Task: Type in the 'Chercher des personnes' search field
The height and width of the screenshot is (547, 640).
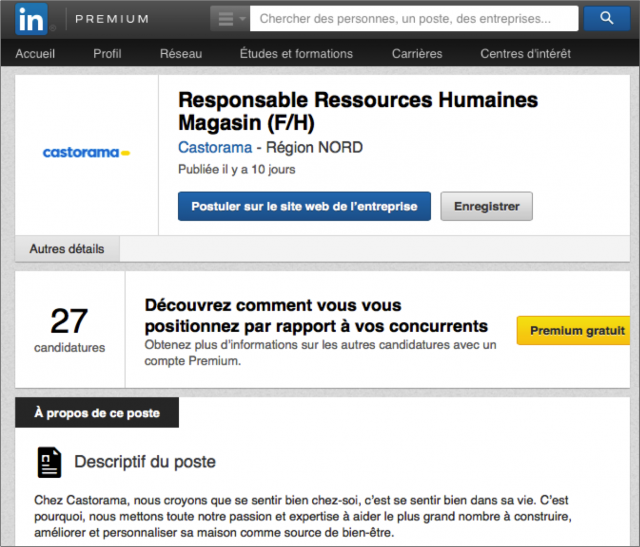Action: coord(413,18)
